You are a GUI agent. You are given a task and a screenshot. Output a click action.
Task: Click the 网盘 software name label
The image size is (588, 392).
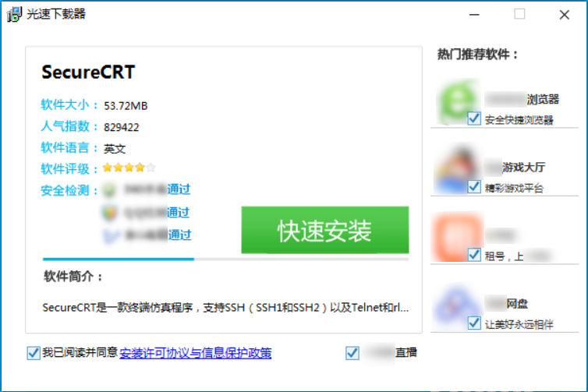(x=517, y=304)
